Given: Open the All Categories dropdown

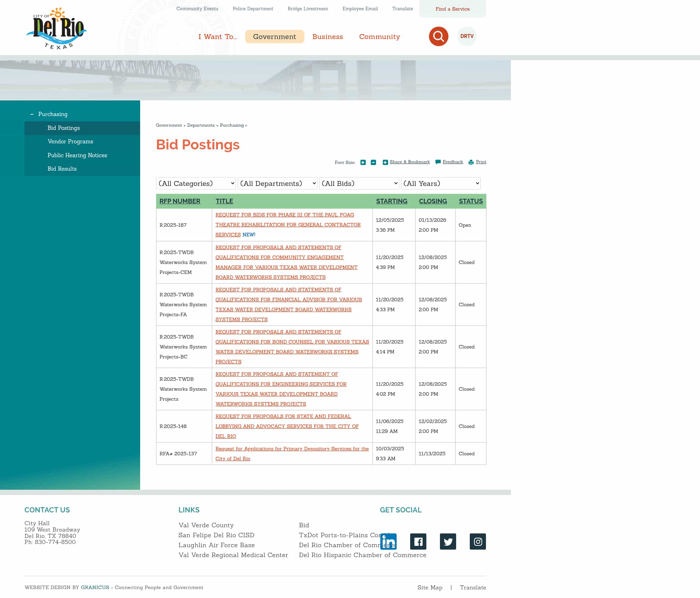Looking at the screenshot, I should (195, 183).
